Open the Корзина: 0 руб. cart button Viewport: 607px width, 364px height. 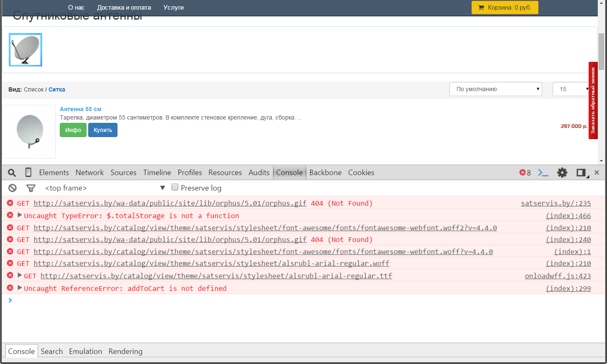(505, 8)
